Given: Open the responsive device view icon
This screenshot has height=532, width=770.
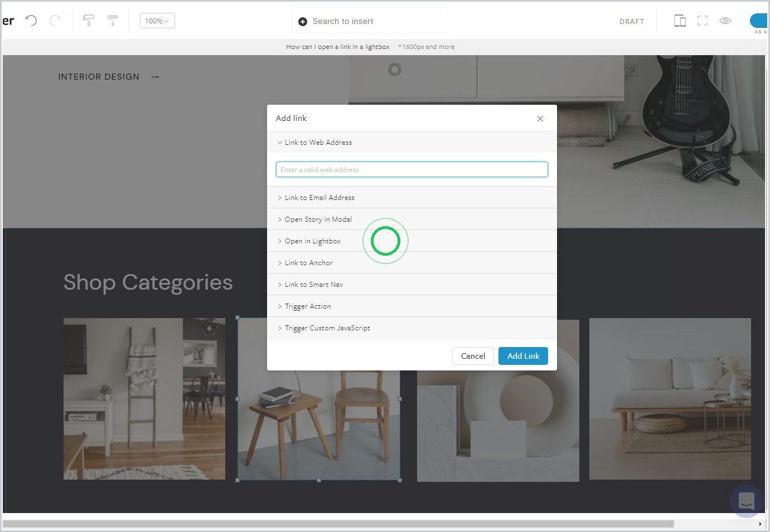Looking at the screenshot, I should [680, 21].
